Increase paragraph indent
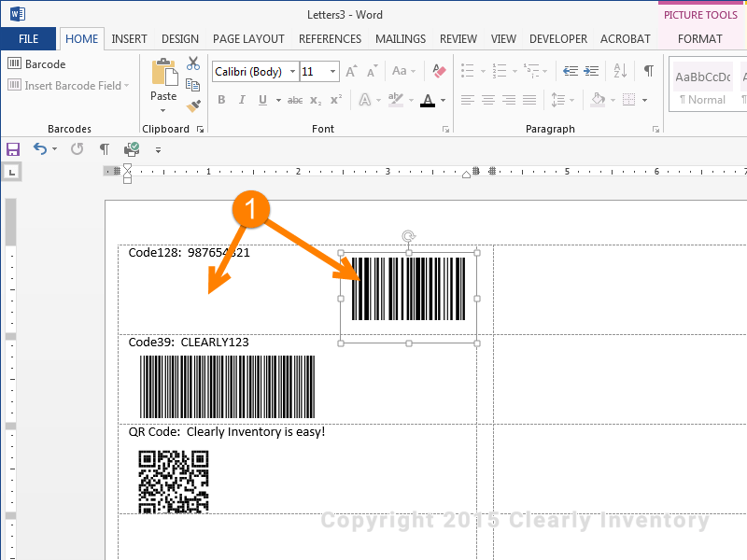Viewport: 747px width, 560px height. (x=591, y=71)
